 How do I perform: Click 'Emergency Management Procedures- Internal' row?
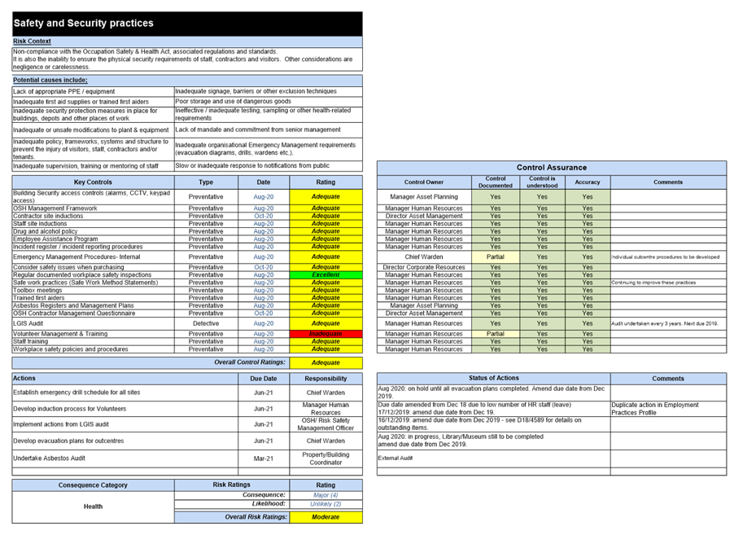[93, 257]
